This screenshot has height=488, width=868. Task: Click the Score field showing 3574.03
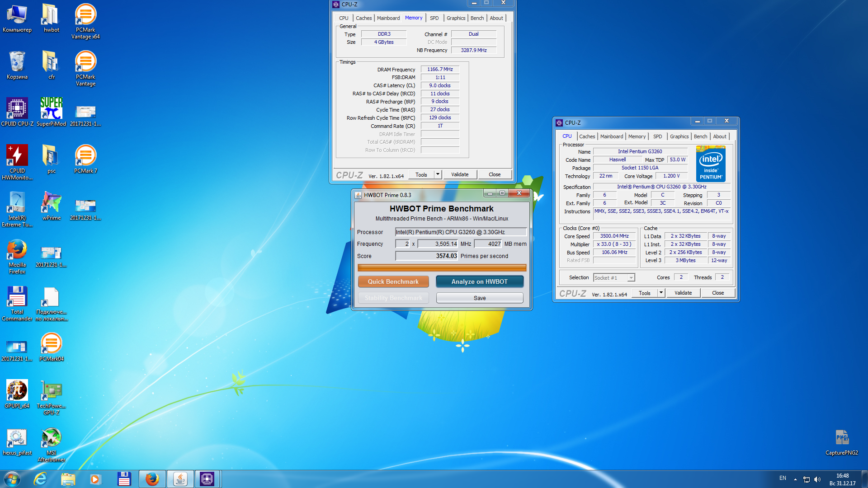[426, 256]
